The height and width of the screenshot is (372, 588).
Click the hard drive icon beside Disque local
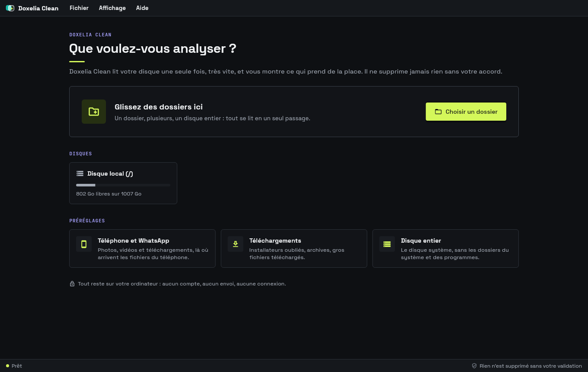pos(80,173)
